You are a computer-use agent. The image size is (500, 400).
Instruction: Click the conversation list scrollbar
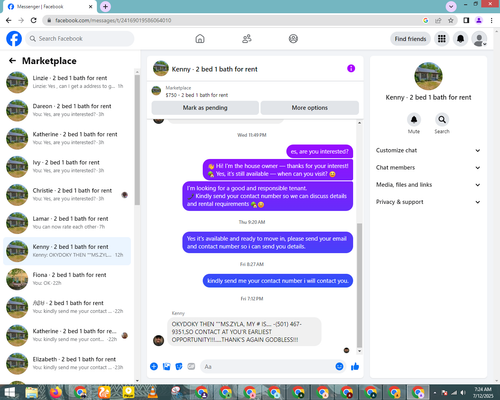(137, 140)
